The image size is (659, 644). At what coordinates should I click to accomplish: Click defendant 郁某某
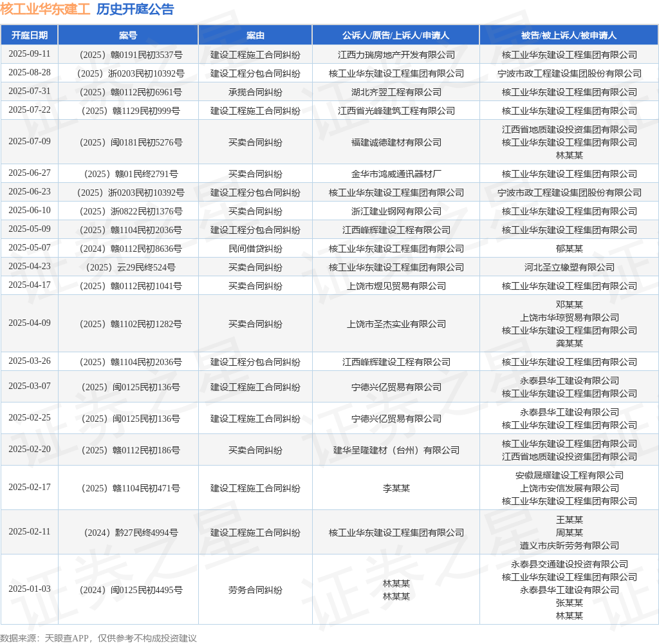tap(569, 249)
